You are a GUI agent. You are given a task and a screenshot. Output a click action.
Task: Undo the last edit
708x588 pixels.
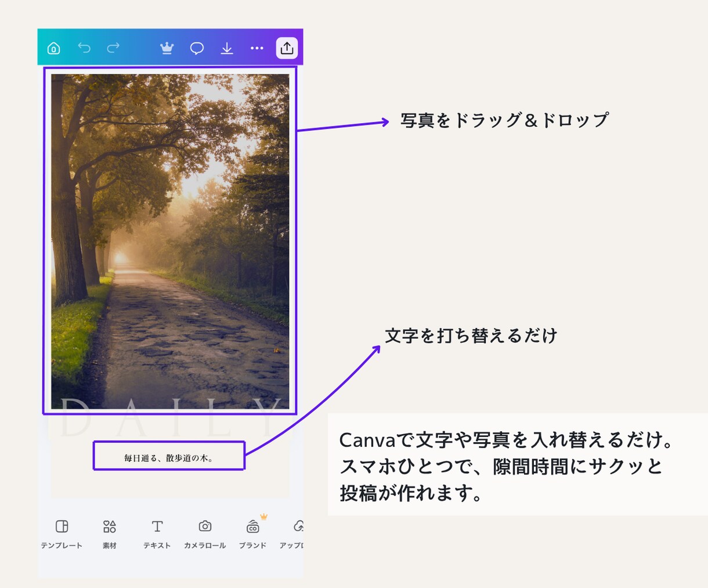coord(84,48)
